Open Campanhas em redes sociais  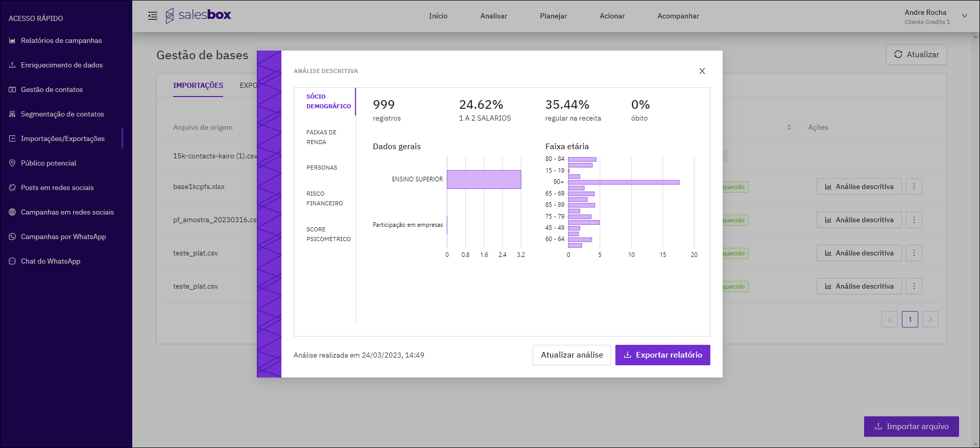tap(67, 212)
